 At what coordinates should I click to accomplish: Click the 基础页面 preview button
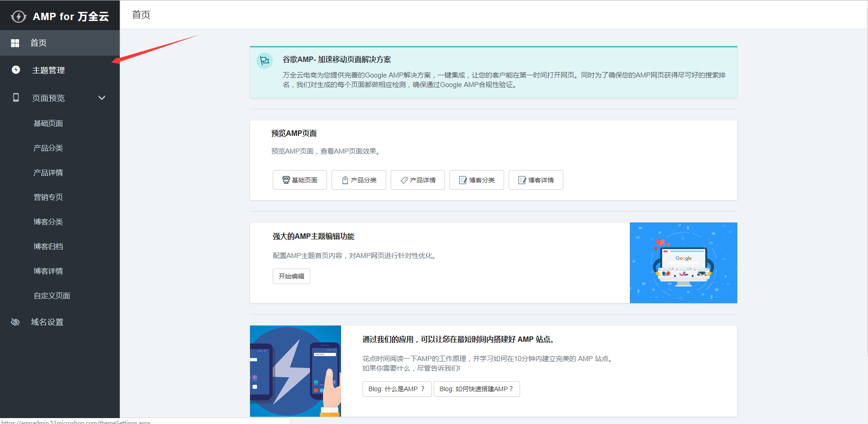[300, 180]
